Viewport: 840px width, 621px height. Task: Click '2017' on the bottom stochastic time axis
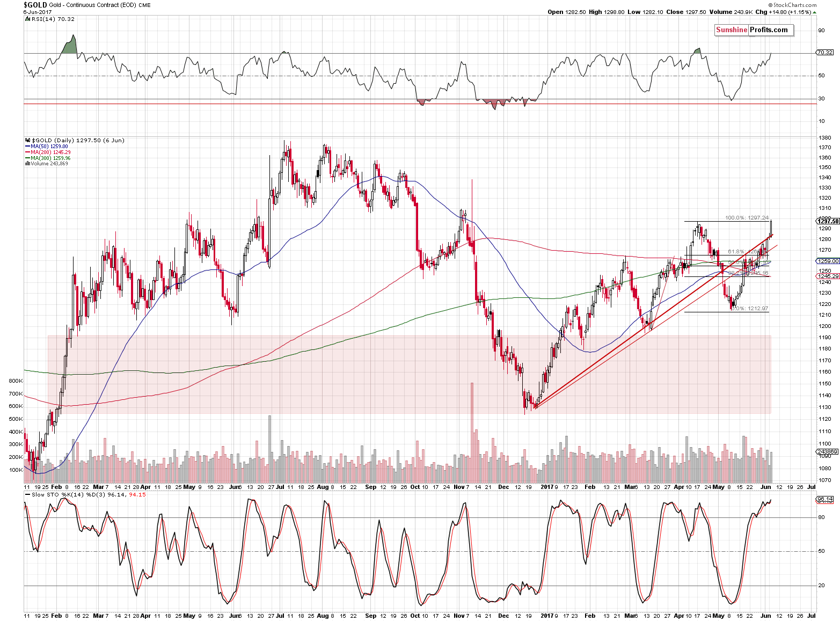click(547, 616)
